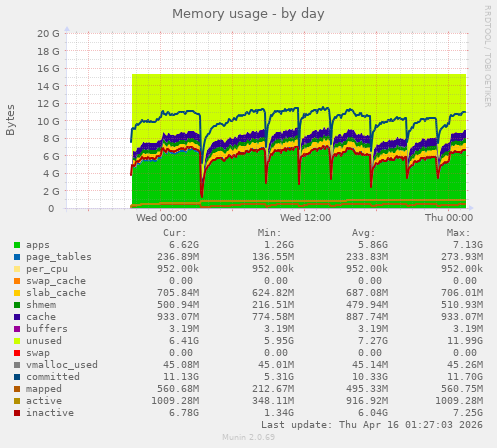Click the cache average value 887.74M
The height and width of the screenshot is (448, 497).
pos(367,317)
